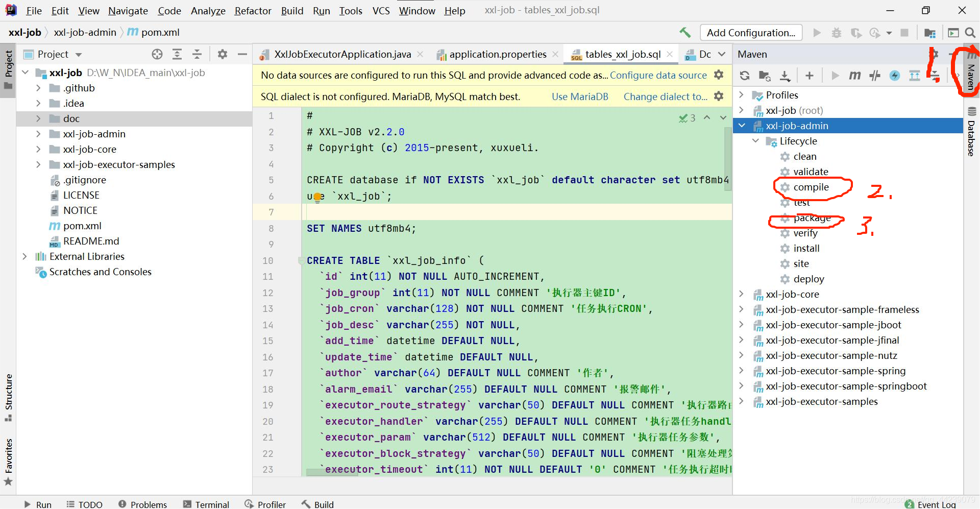Select install lifecycle goal
The height and width of the screenshot is (509, 980).
click(x=806, y=248)
